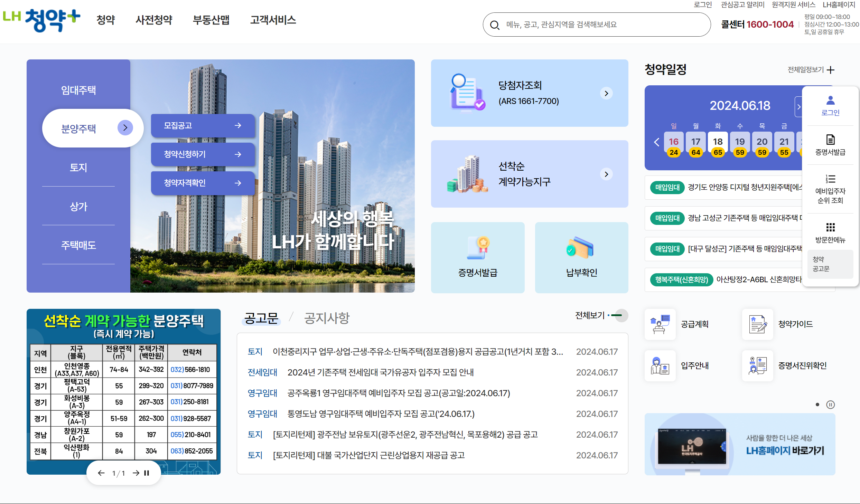Click the 모집공고 button
The image size is (860, 504).
203,125
